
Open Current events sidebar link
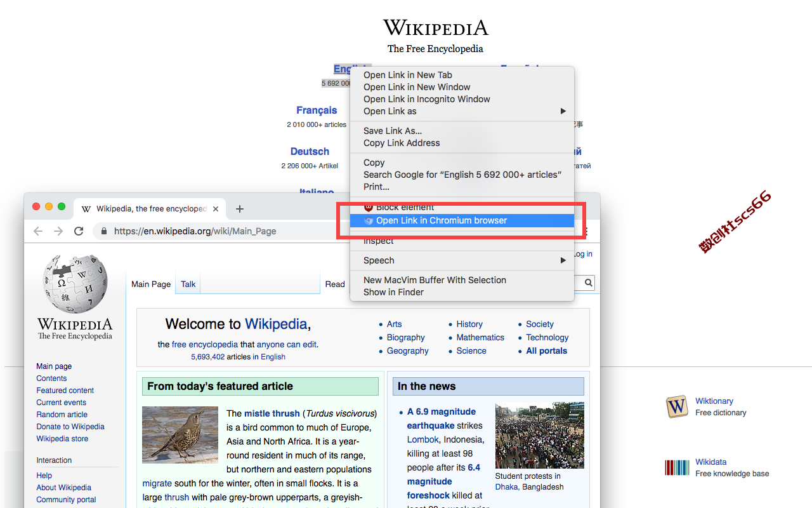(x=62, y=403)
